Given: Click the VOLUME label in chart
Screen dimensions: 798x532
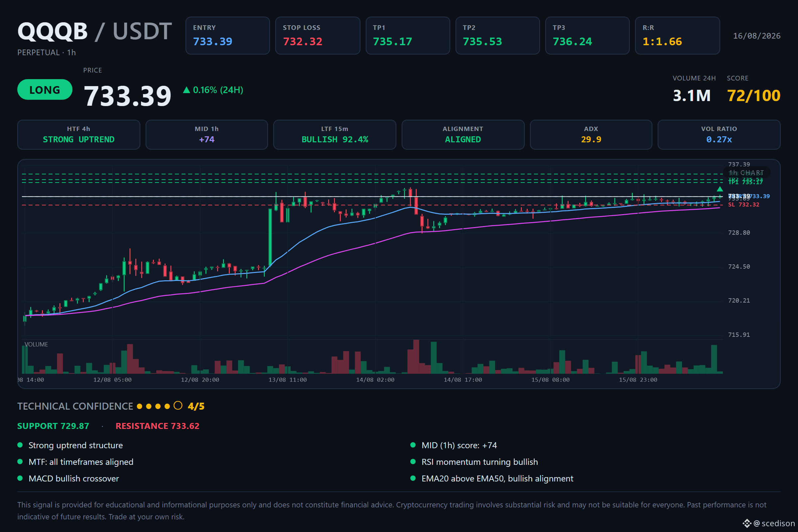Looking at the screenshot, I should pyautogui.click(x=36, y=344).
